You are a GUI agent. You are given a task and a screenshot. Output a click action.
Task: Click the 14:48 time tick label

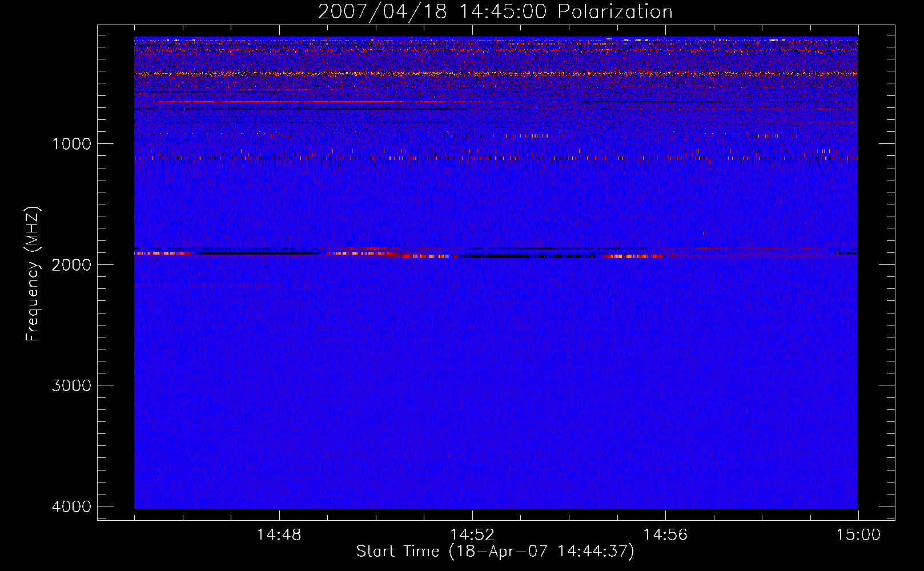[279, 534]
